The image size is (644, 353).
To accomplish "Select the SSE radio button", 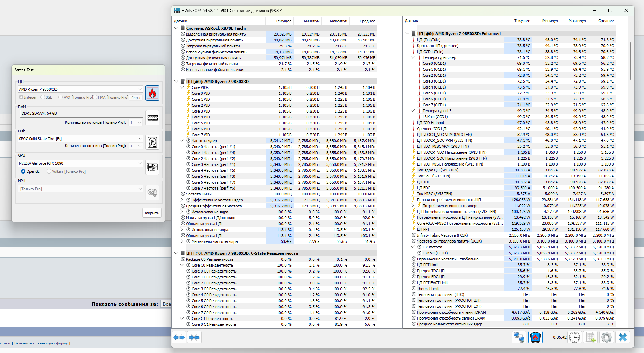I will (43, 97).
